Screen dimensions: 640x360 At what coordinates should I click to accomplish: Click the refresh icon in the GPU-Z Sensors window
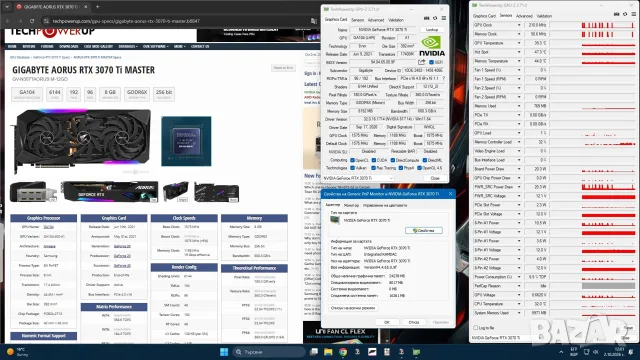click(625, 14)
